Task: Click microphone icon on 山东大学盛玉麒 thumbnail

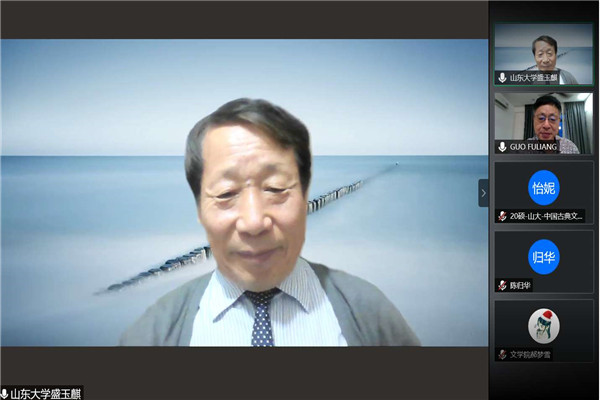Action: tap(502, 77)
